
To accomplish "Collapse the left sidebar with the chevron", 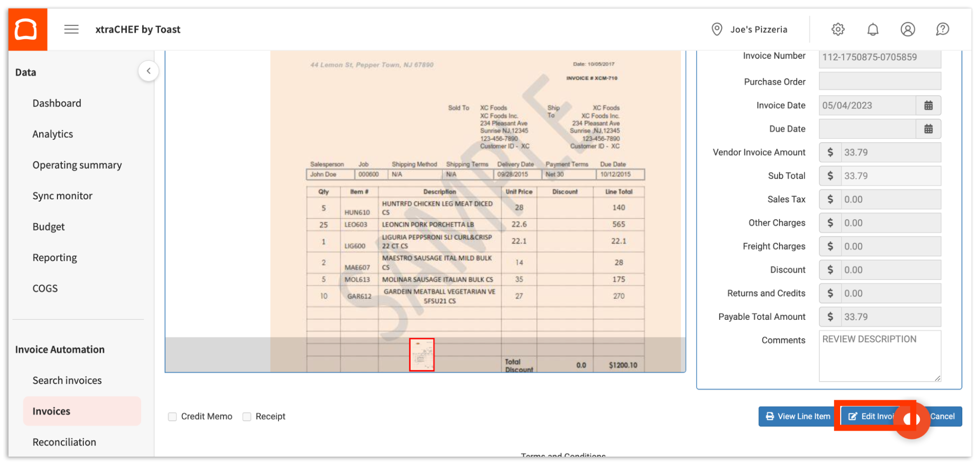I will [x=149, y=71].
